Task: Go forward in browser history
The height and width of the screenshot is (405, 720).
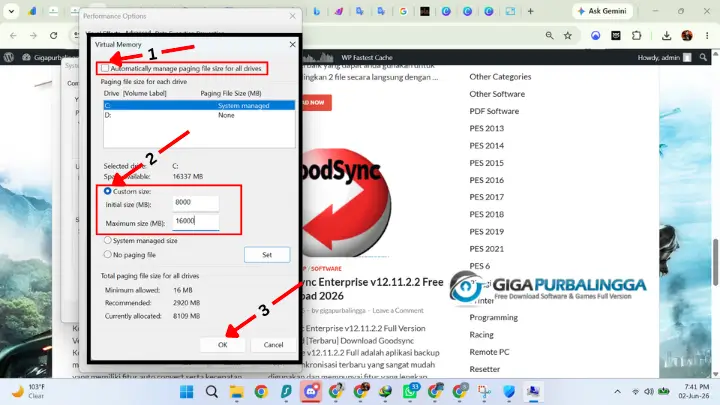Action: (33, 35)
